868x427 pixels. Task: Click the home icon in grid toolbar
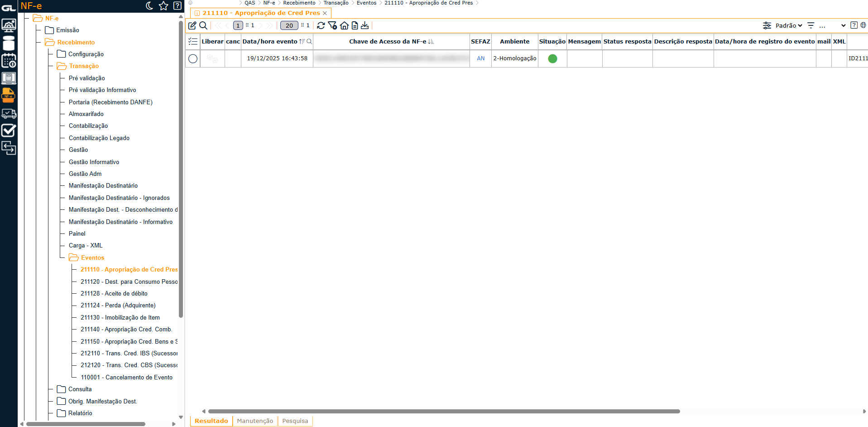tap(344, 25)
